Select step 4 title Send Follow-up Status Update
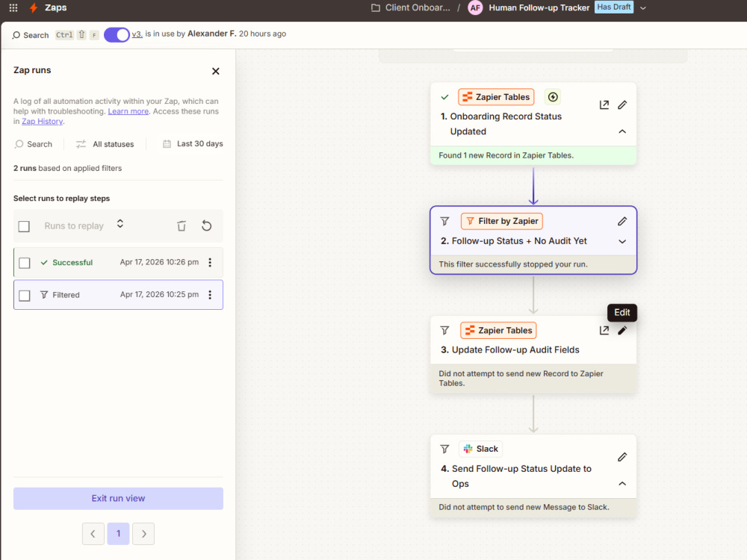747x560 pixels. click(x=521, y=476)
